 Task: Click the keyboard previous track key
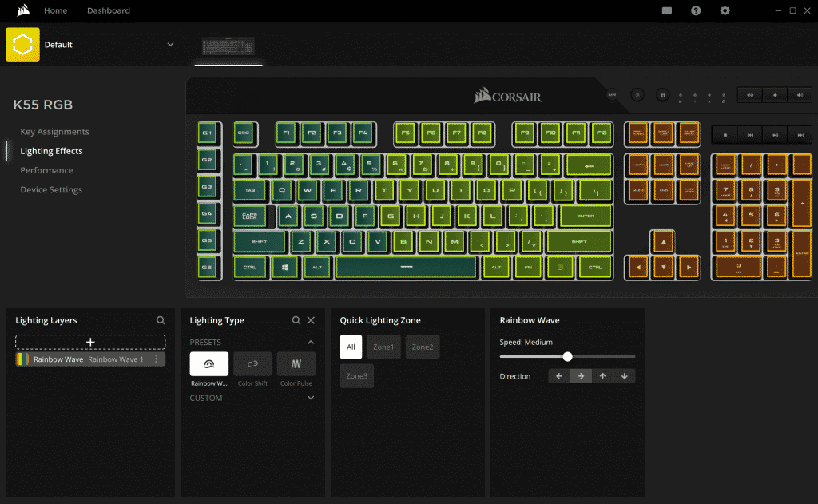click(750, 135)
